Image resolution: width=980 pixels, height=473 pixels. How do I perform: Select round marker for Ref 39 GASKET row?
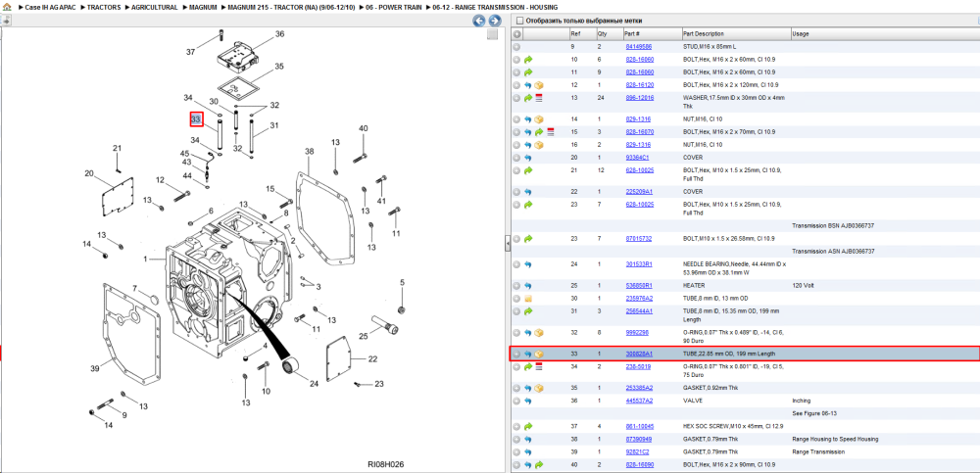tap(516, 451)
